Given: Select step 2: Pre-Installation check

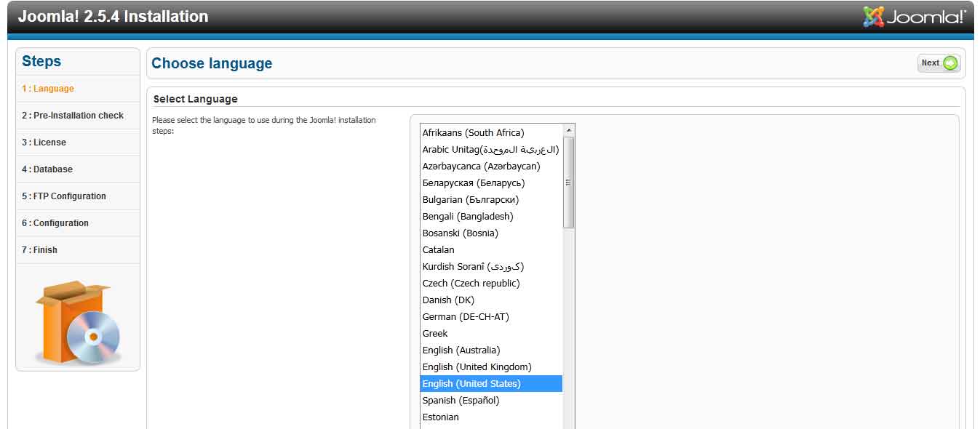Looking at the screenshot, I should click(x=78, y=116).
